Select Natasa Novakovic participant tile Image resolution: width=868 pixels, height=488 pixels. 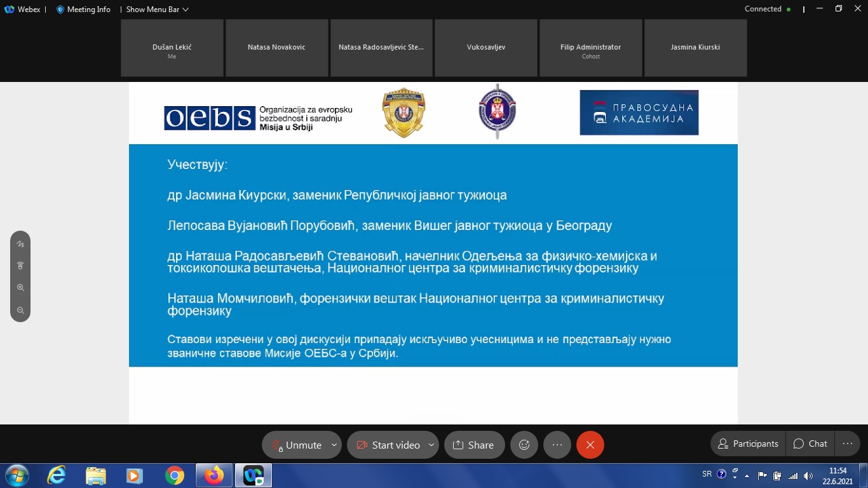(276, 48)
